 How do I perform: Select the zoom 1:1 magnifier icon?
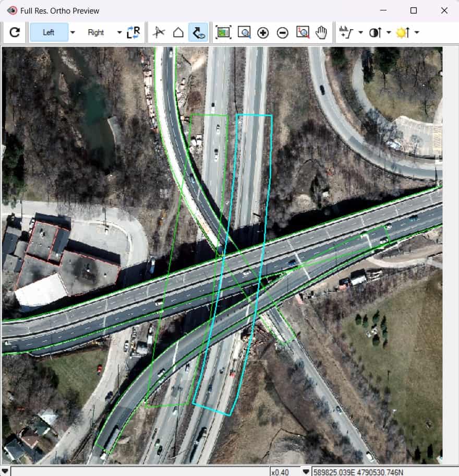(x=303, y=32)
